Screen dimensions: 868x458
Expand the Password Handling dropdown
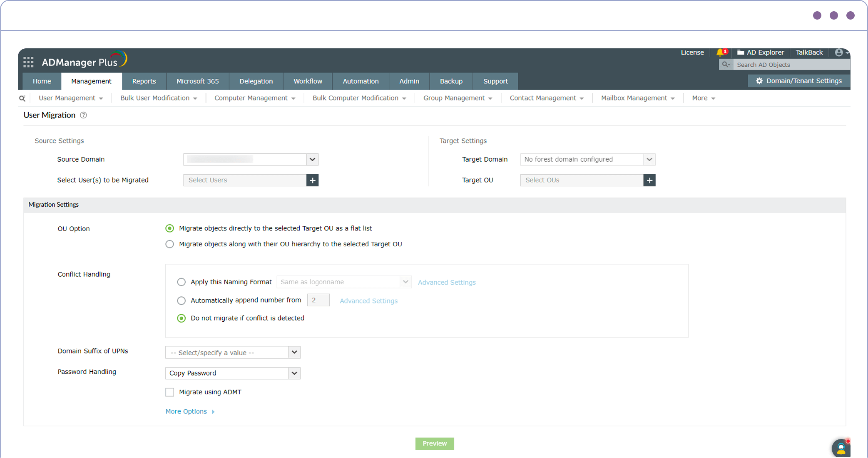(x=294, y=373)
